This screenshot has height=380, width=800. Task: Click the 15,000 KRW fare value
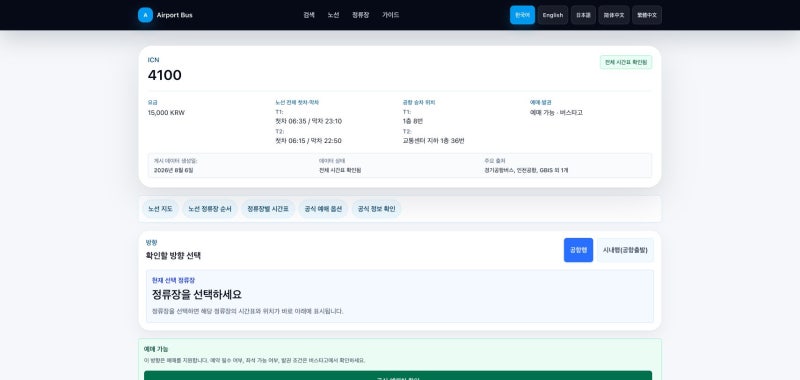[x=166, y=113]
